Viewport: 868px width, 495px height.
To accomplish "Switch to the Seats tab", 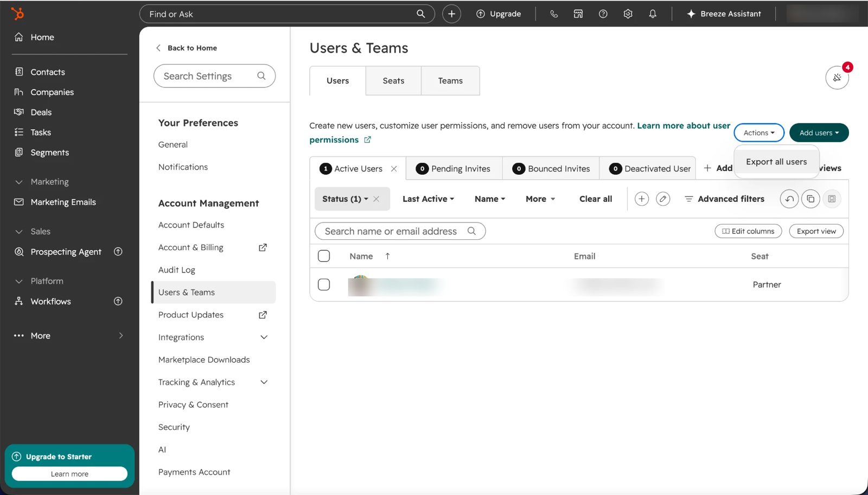I will click(393, 80).
